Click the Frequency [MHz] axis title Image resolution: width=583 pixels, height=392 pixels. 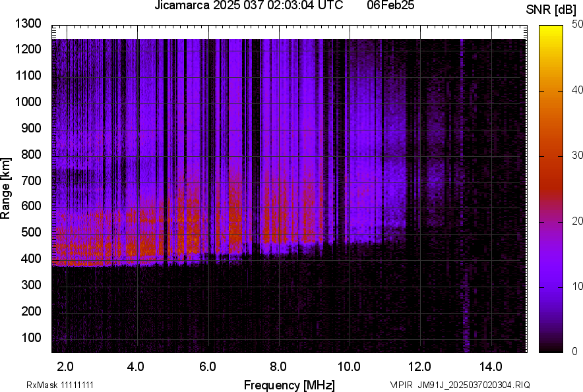pyautogui.click(x=289, y=385)
